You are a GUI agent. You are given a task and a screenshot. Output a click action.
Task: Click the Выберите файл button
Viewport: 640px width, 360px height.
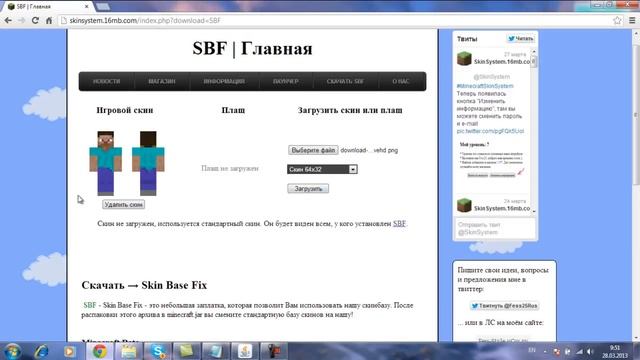click(313, 150)
